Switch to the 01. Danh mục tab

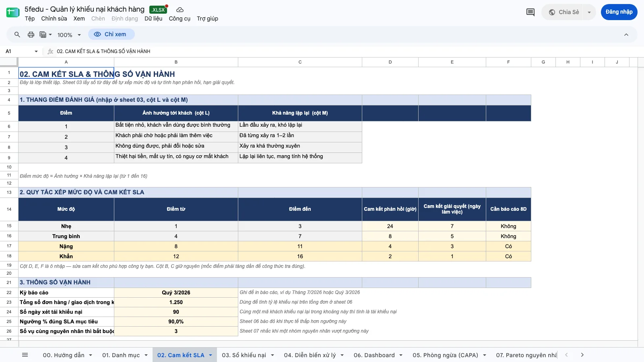pyautogui.click(x=121, y=355)
